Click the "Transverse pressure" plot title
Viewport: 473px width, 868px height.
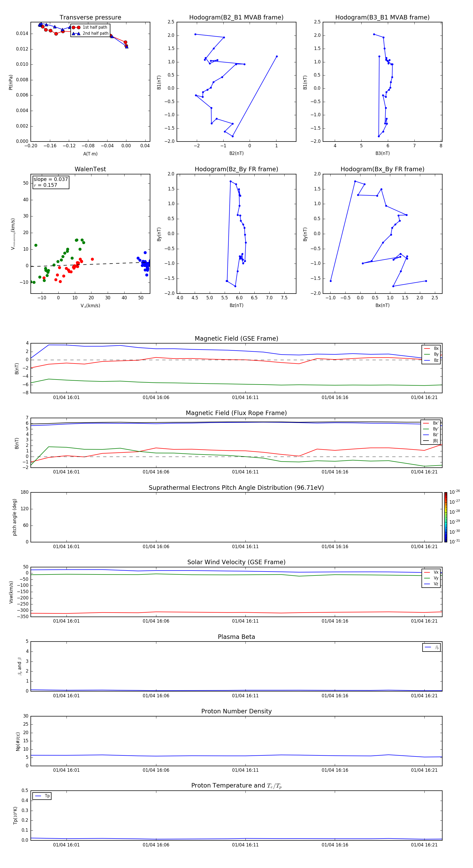click(x=90, y=18)
